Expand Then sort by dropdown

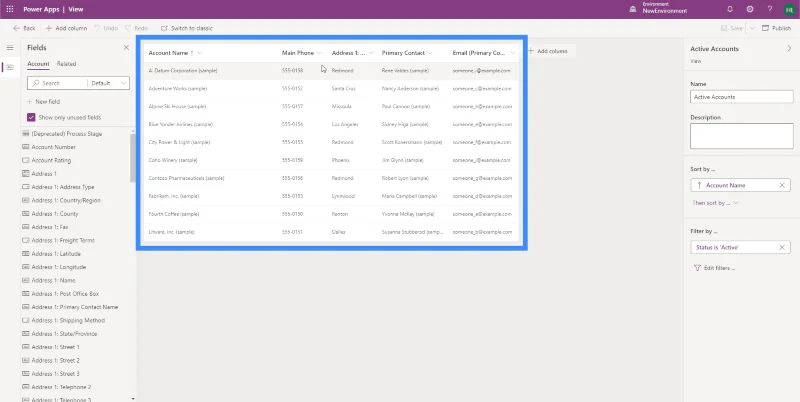tap(715, 203)
